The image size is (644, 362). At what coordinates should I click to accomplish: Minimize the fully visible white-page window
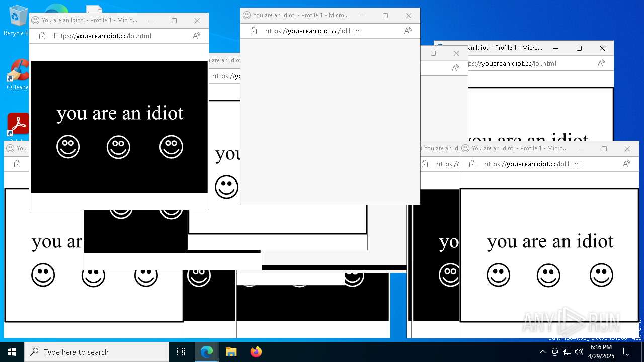click(581, 149)
